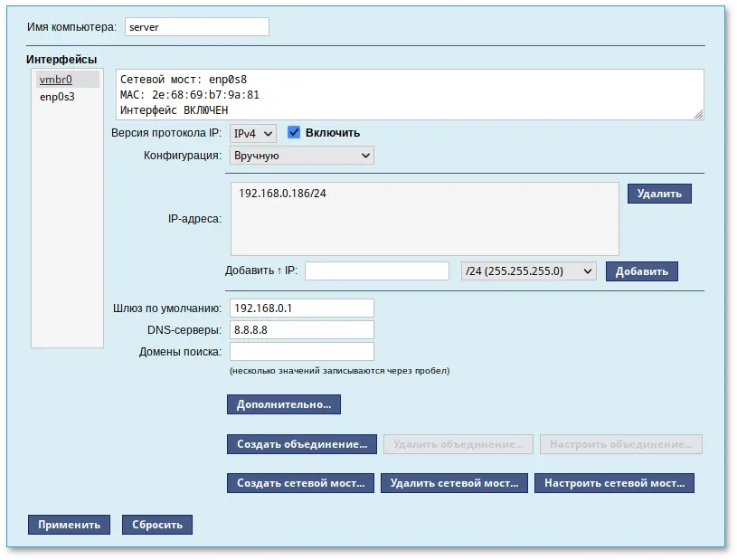737x560 pixels.
Task: Click Создать сетевой мост
Action: pyautogui.click(x=299, y=483)
